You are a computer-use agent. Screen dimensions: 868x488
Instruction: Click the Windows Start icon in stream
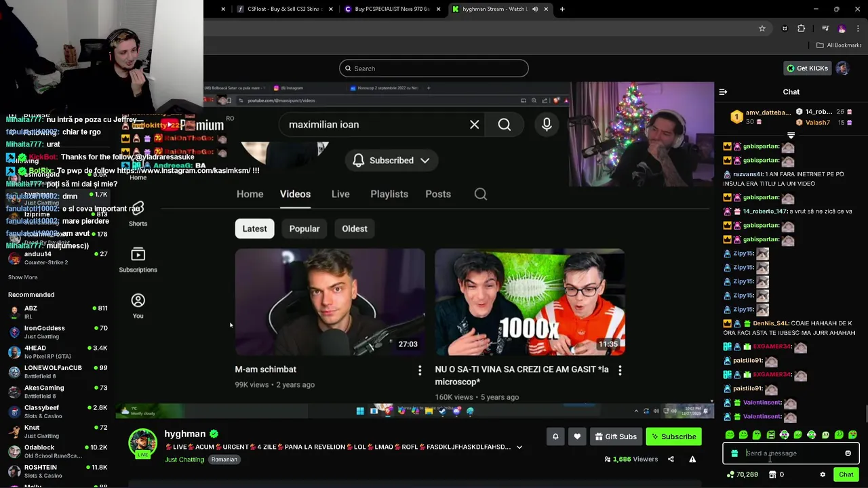pyautogui.click(x=360, y=411)
